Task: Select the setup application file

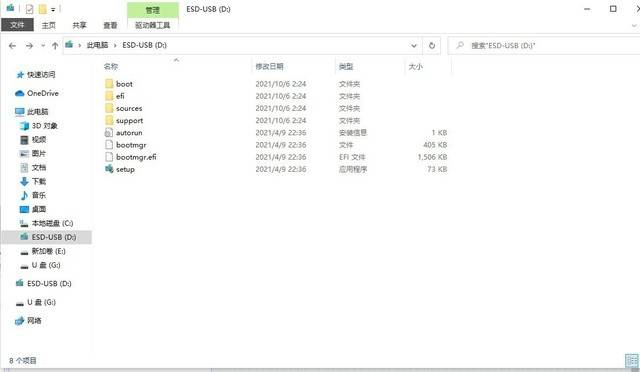Action: (x=125, y=169)
